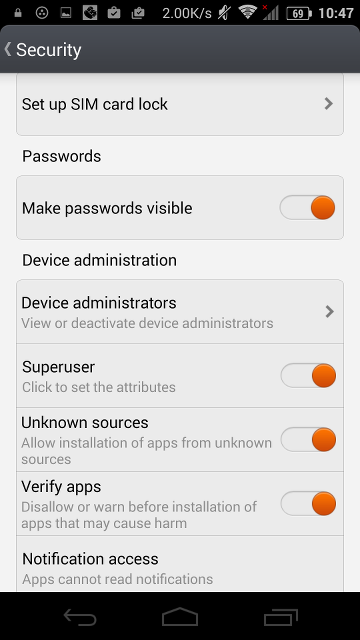Turn off the Superuser switch

click(308, 376)
